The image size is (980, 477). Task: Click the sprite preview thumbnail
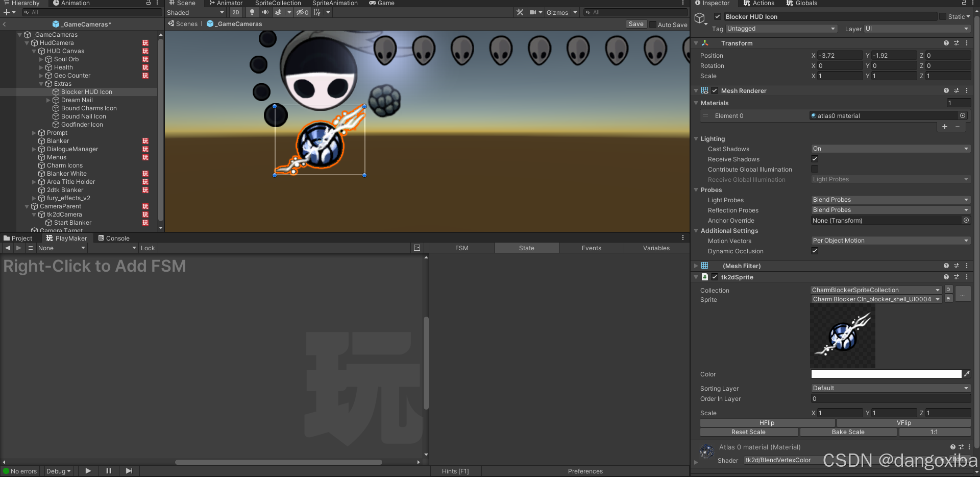tap(843, 336)
